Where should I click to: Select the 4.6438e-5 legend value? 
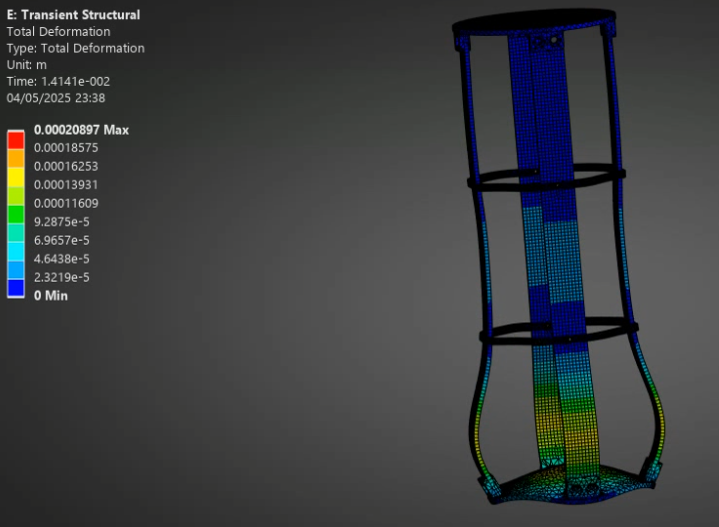pos(62,259)
